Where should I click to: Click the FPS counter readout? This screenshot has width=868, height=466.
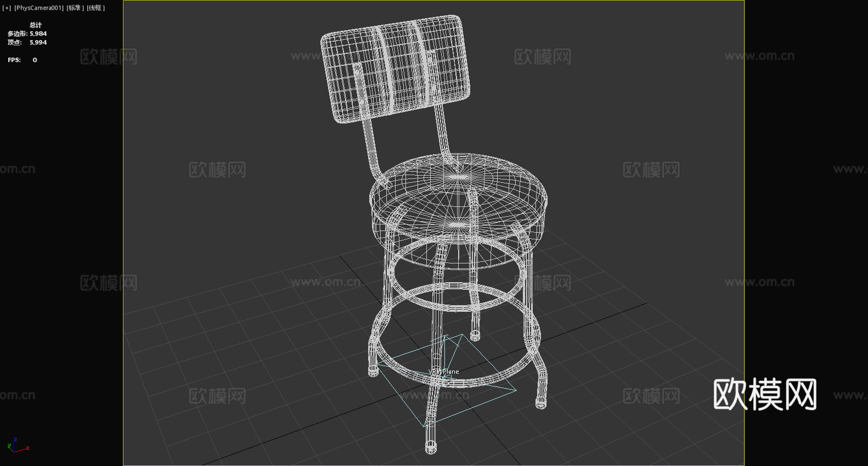pyautogui.click(x=22, y=60)
